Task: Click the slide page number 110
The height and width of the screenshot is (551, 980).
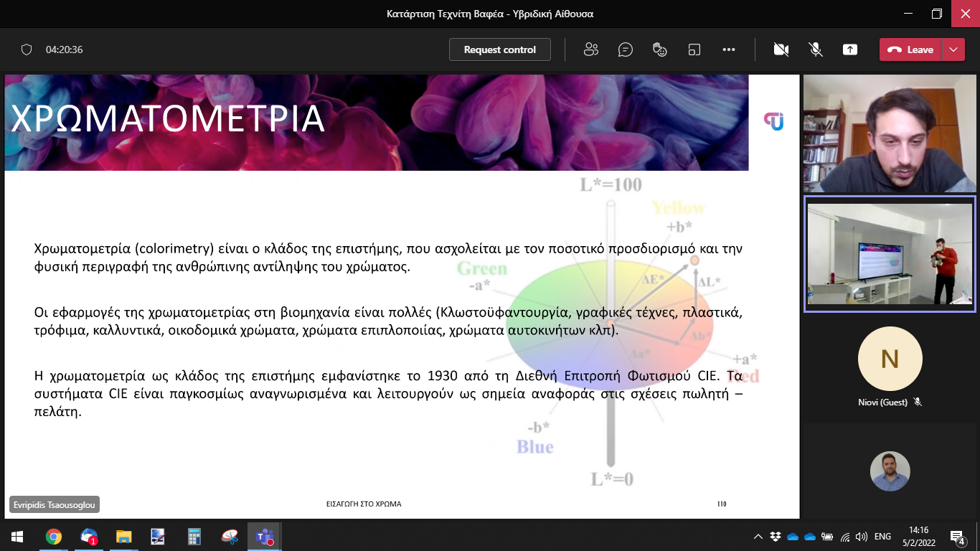Action: [x=721, y=504]
